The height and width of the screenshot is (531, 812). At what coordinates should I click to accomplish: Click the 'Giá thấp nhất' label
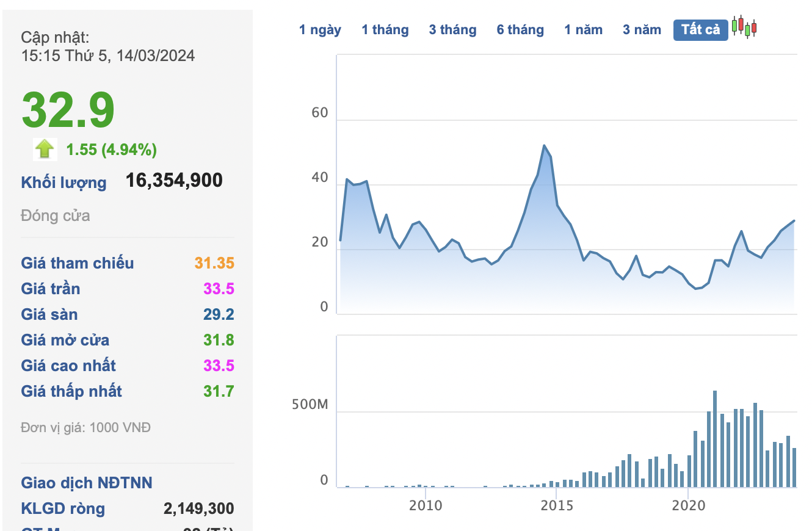(71, 391)
